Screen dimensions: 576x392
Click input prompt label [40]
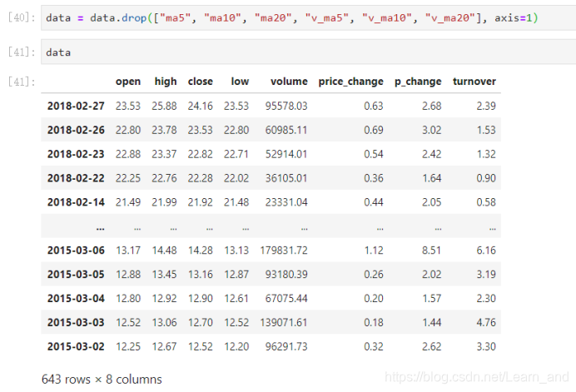[22, 17]
